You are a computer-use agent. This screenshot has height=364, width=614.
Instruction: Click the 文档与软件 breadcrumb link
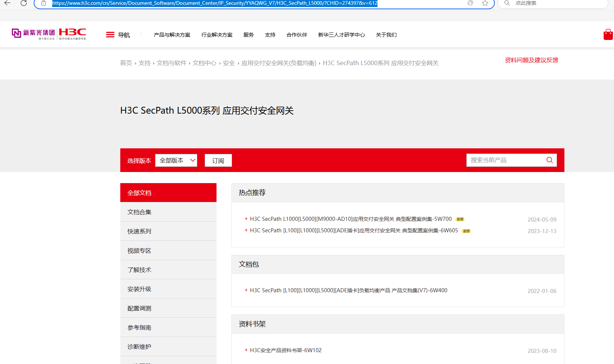point(171,63)
